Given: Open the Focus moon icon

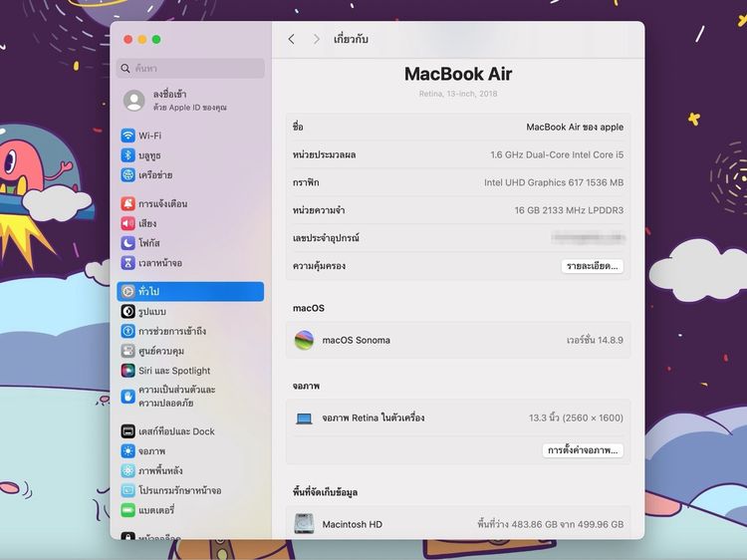Looking at the screenshot, I should [127, 243].
